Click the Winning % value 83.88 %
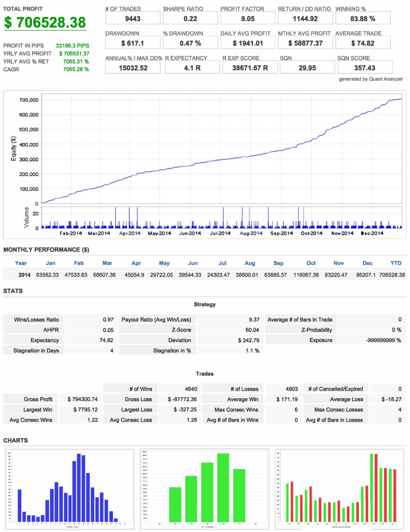Screen dimensions: 410x532 tap(363, 19)
